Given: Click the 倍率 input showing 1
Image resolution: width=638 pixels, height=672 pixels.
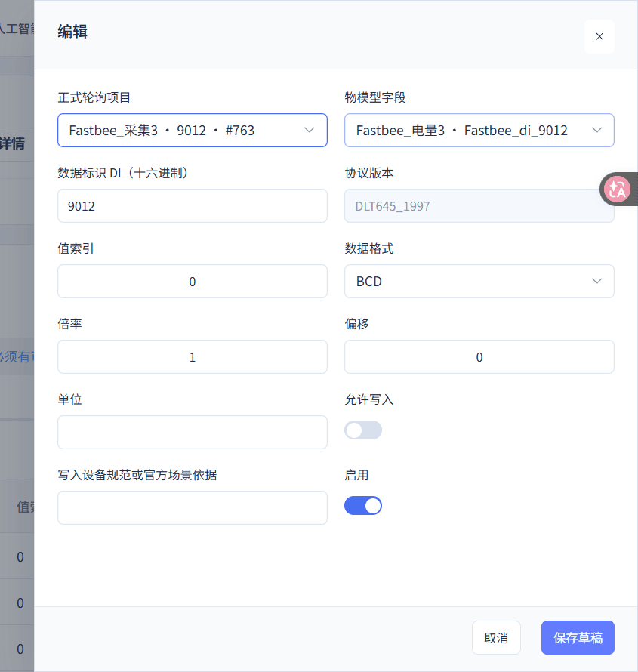Looking at the screenshot, I should coord(193,356).
